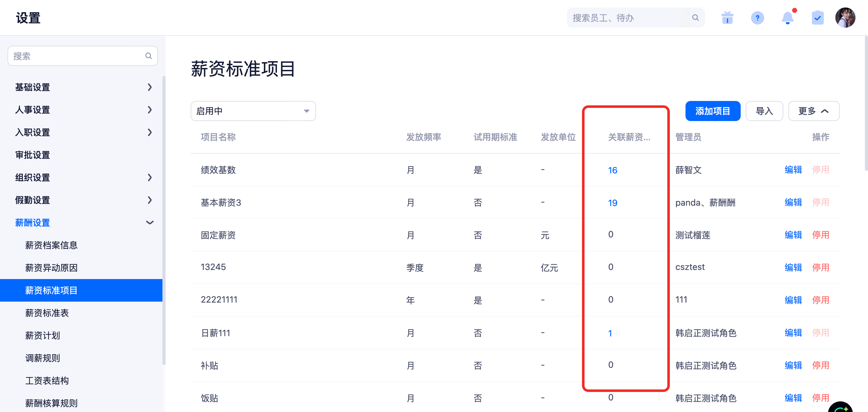Open the gift box icon in header

727,18
